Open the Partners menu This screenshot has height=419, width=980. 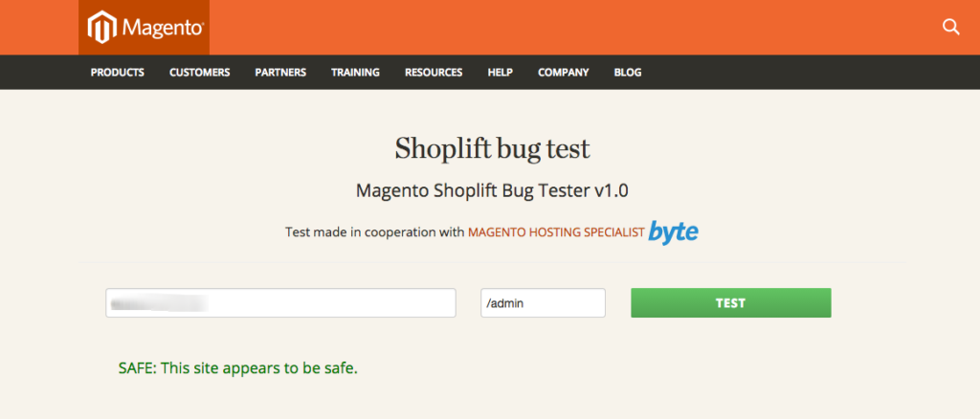pos(280,73)
